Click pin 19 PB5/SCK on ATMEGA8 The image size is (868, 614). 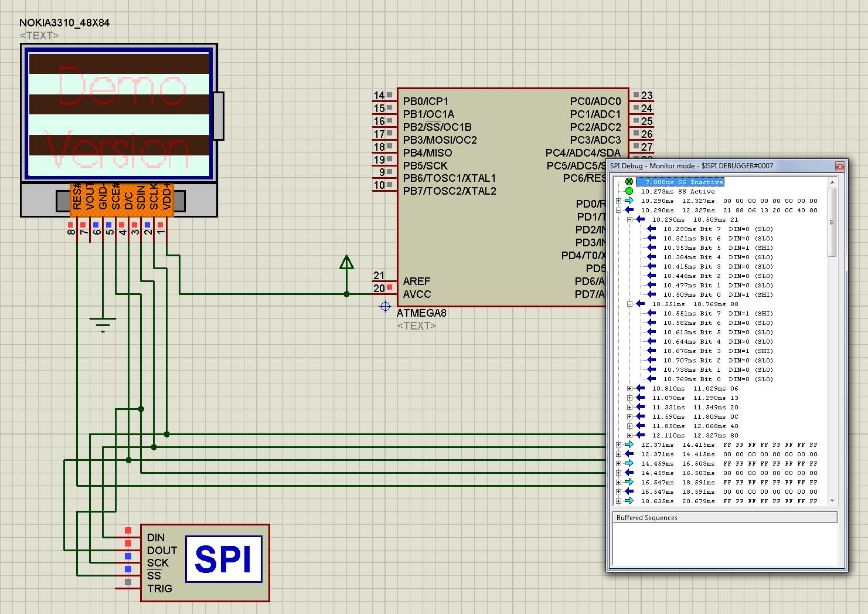tap(384, 165)
